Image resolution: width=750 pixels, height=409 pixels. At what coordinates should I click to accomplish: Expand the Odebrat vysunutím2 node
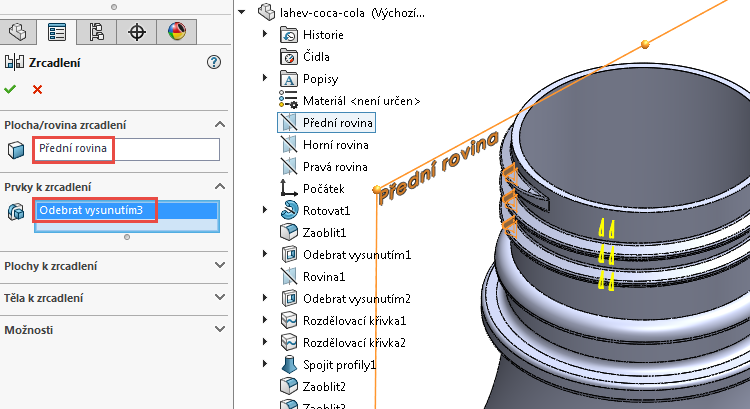point(265,298)
